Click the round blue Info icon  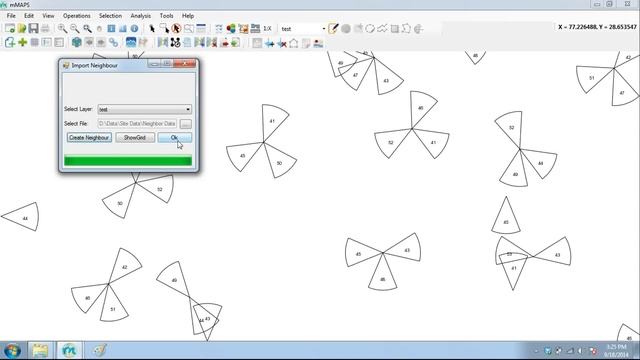coord(134,29)
